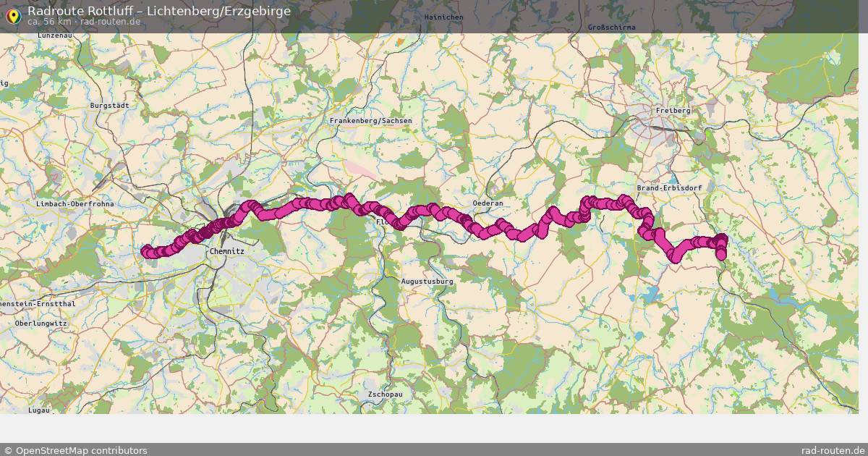
Task: Click the Chemnitz city label
Action: [226, 251]
